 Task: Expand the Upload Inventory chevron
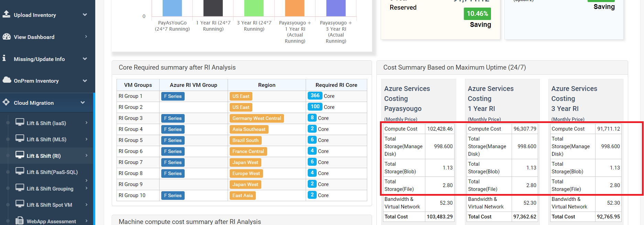point(85,15)
